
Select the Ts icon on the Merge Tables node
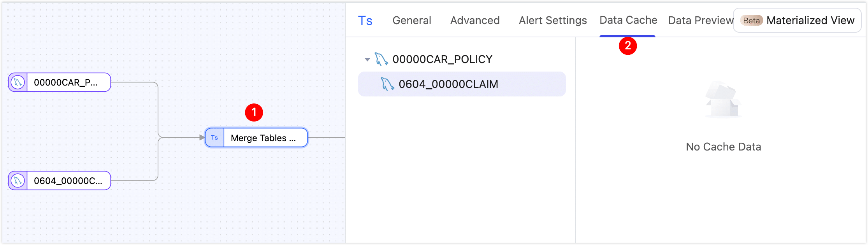click(214, 137)
